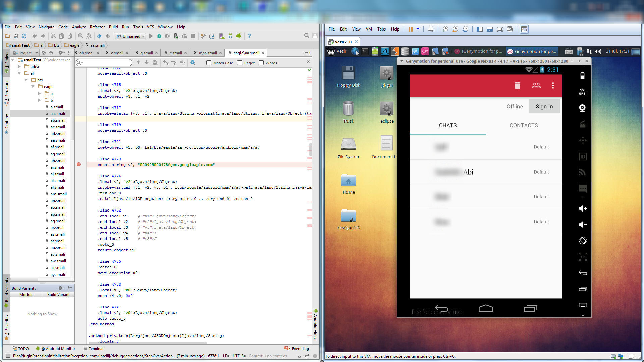This screenshot has width=644, height=362.
Task: Enable the Match Case checkbox
Action: point(209,63)
